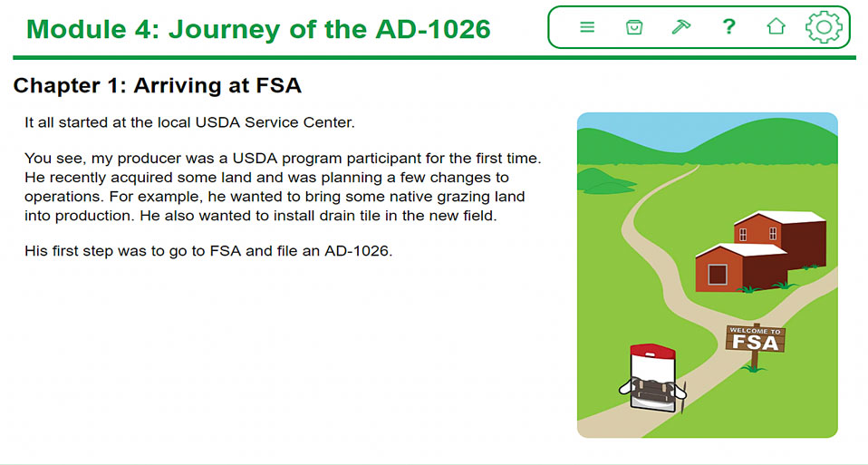Open settings with the gear icon
Viewport: 868px width, 465px height.
(824, 27)
